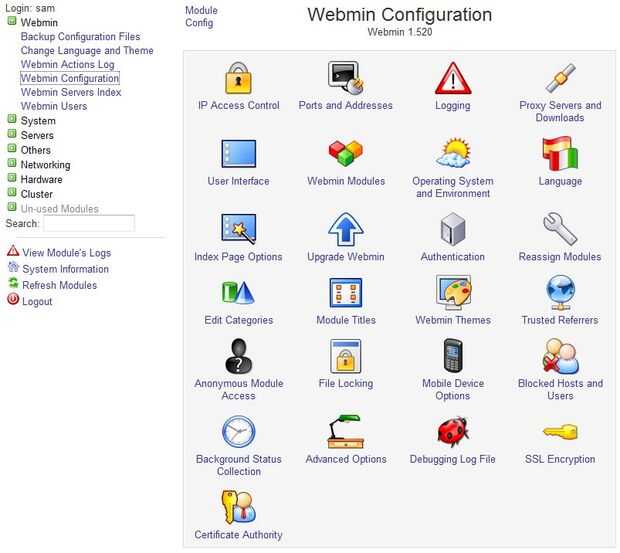Click the Refresh Modules green arrows icon
620x553 pixels.
(x=13, y=283)
